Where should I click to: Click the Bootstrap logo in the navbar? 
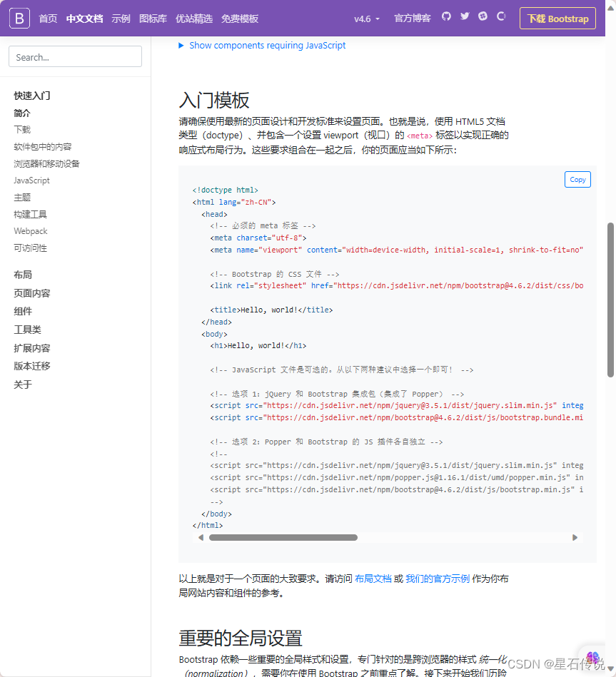(17, 19)
